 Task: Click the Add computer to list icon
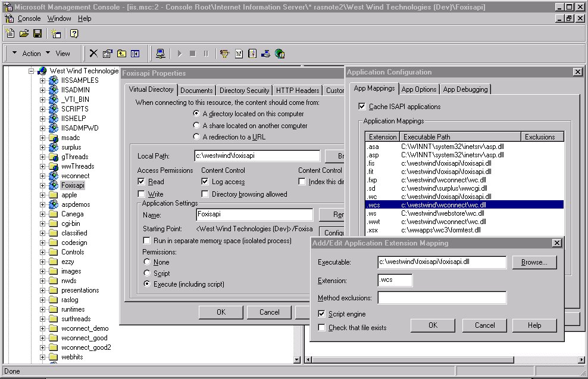click(161, 54)
